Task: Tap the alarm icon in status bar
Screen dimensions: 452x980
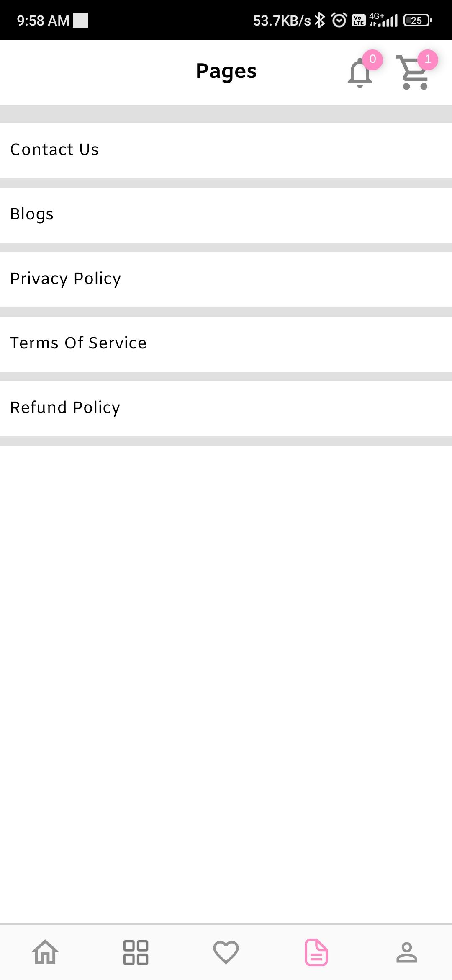Action: tap(339, 20)
